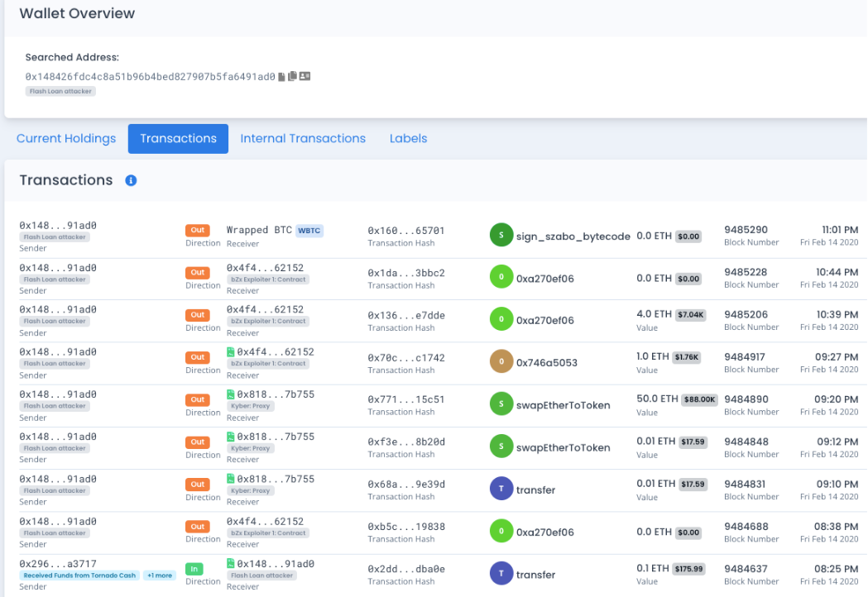This screenshot has width=868, height=597.
Task: Click the ID card icon beside the searched address
Action: click(x=305, y=77)
